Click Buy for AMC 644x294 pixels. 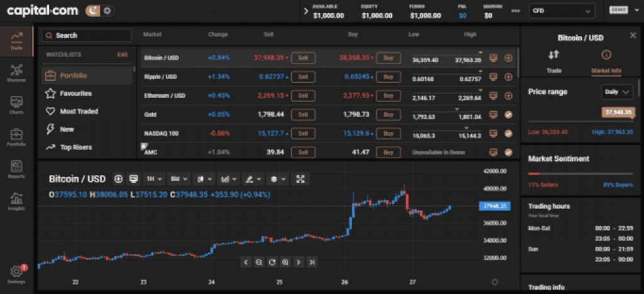tap(389, 152)
